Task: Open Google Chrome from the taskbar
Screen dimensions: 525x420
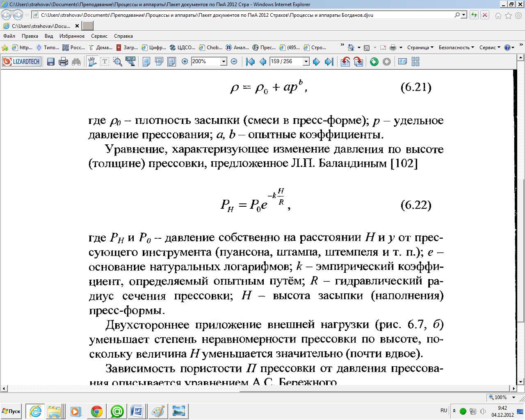Action: click(97, 411)
